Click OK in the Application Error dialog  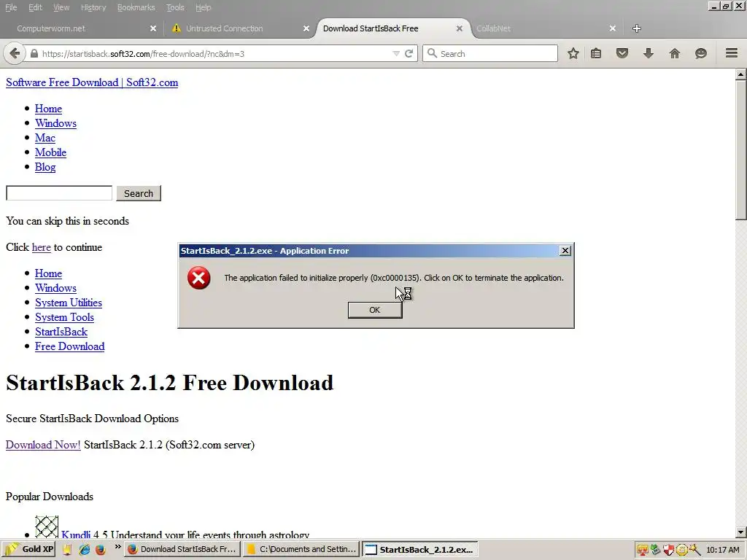click(375, 310)
